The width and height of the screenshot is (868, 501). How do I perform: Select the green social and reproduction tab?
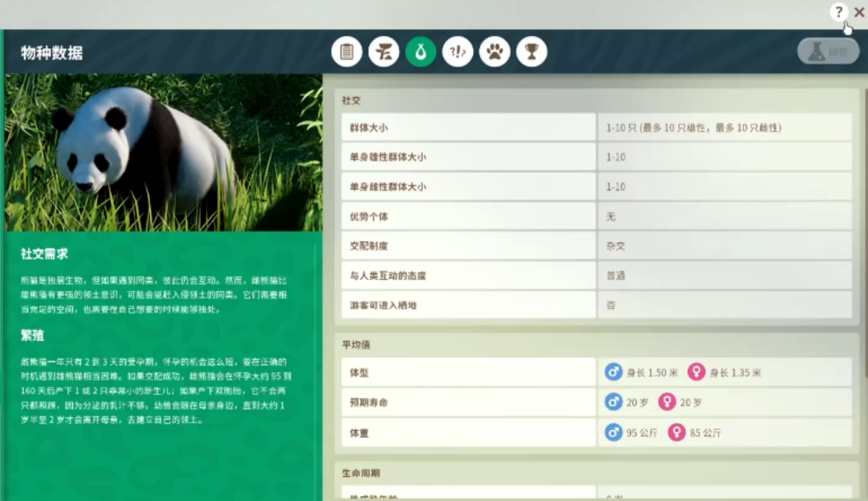point(420,52)
